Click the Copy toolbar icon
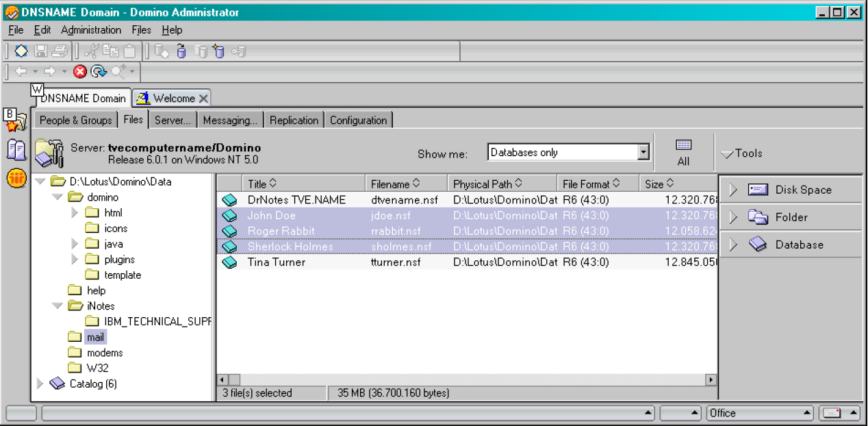 tap(110, 51)
